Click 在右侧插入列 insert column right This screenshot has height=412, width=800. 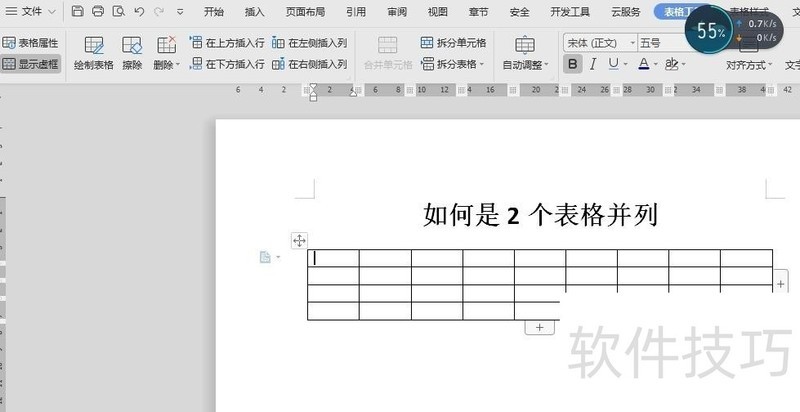pos(310,64)
